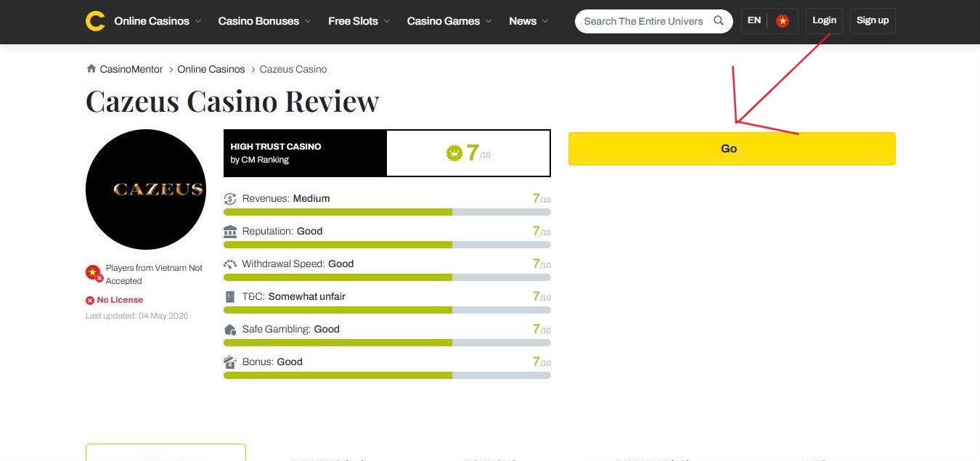
Task: Click the Revenues rating progress bar
Action: click(x=387, y=212)
